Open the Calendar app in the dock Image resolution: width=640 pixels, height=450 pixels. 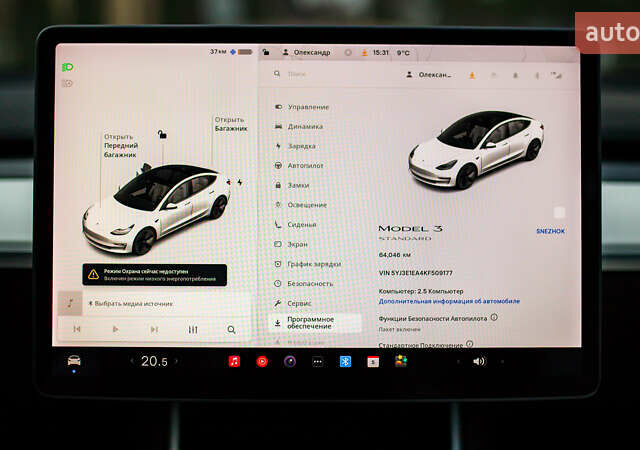[x=373, y=361]
